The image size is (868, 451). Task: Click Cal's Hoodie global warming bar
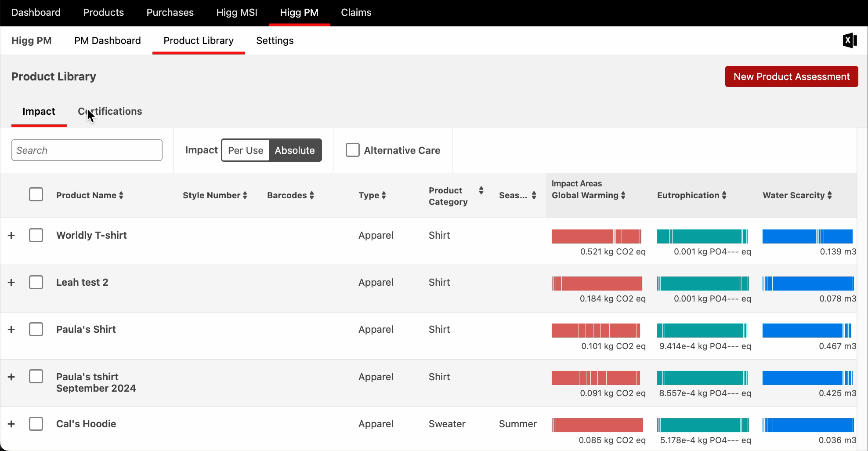597,425
